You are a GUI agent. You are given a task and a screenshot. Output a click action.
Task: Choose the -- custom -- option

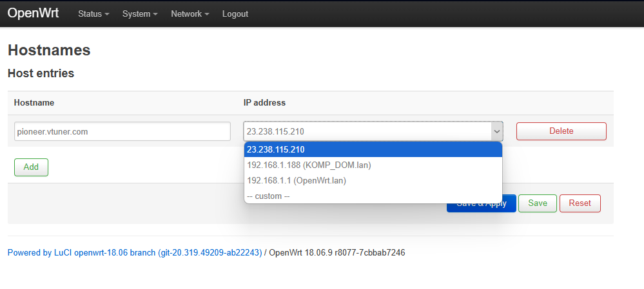[373, 196]
